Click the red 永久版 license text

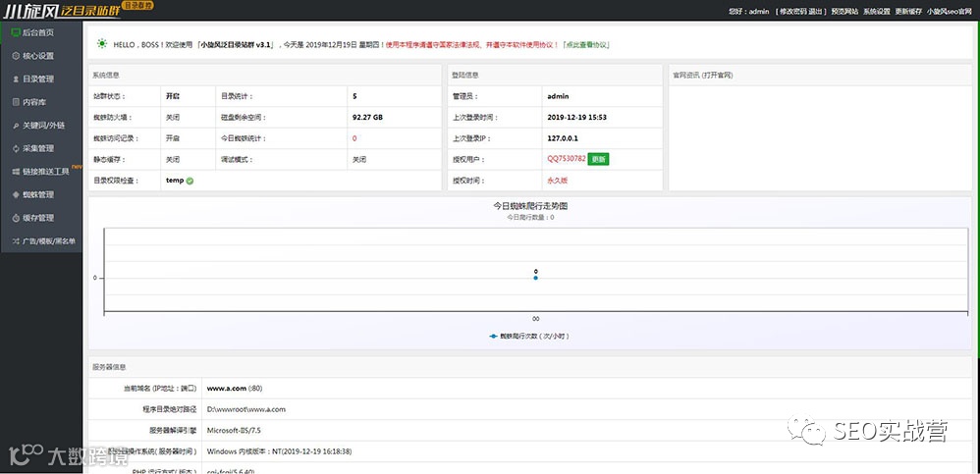558,181
